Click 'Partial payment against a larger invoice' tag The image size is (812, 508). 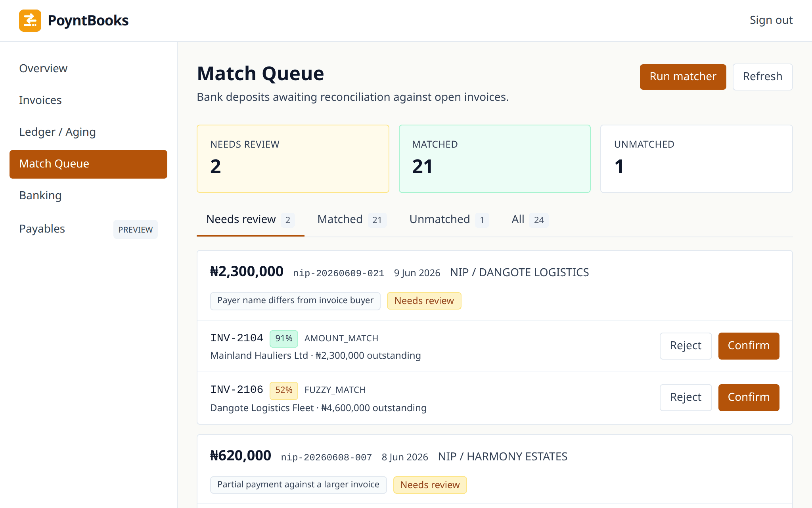tap(299, 485)
